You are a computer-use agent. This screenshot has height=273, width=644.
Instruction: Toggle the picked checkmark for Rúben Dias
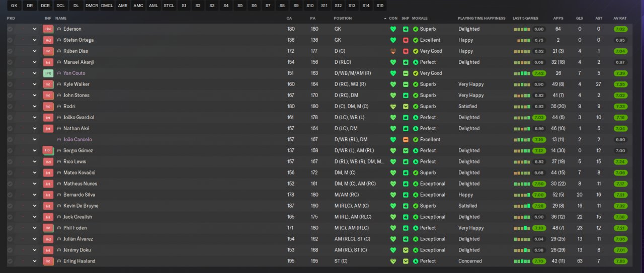point(10,51)
